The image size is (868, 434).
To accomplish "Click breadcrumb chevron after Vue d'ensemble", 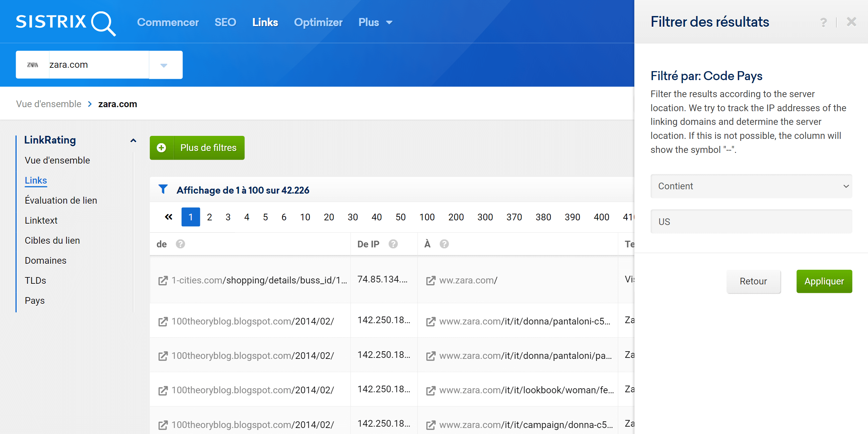I will coord(89,104).
